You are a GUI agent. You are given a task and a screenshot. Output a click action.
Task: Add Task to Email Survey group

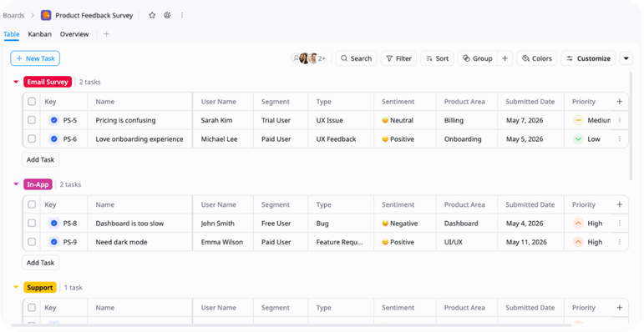click(x=40, y=159)
